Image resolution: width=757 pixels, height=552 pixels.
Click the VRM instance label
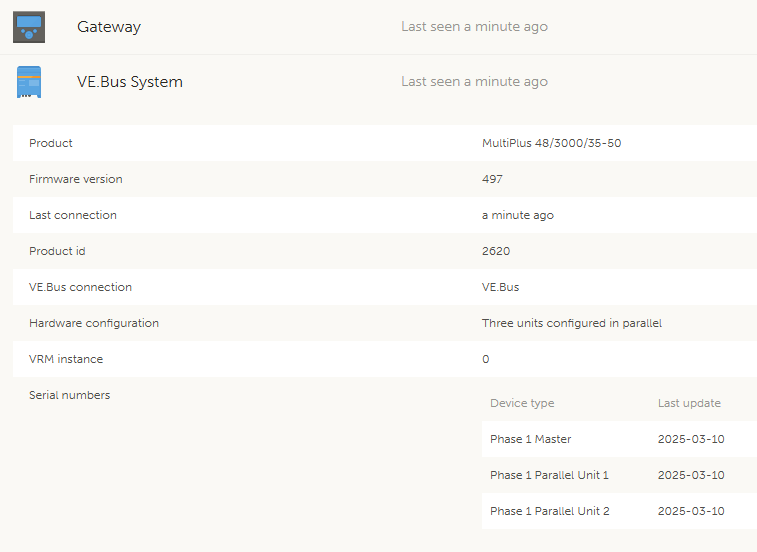[x=66, y=359]
